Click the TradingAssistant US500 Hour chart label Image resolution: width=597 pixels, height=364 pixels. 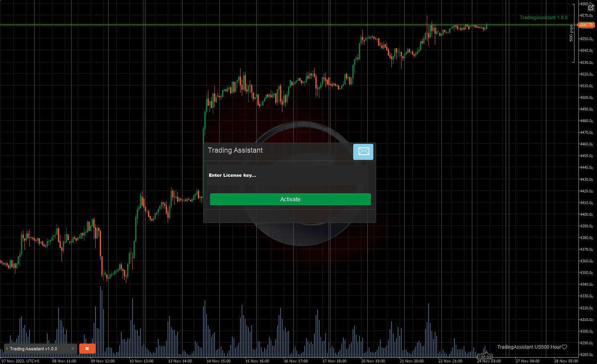tap(529, 347)
